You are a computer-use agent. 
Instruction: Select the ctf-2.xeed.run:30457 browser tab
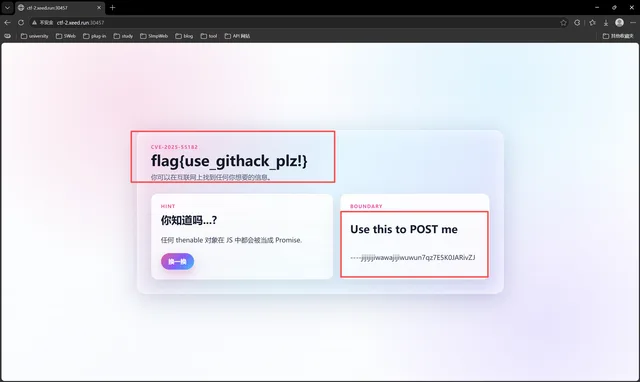pos(60,7)
